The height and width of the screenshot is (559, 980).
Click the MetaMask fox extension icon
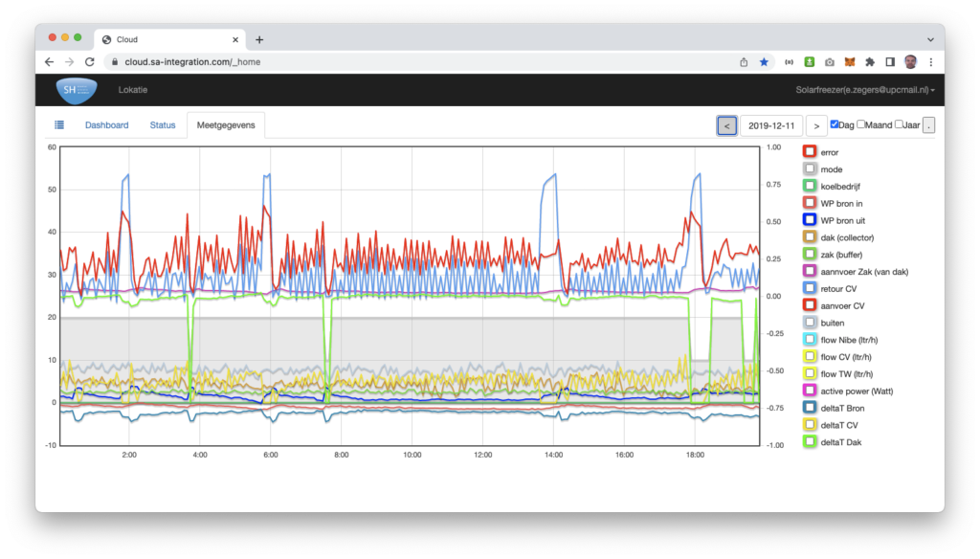[x=850, y=62]
